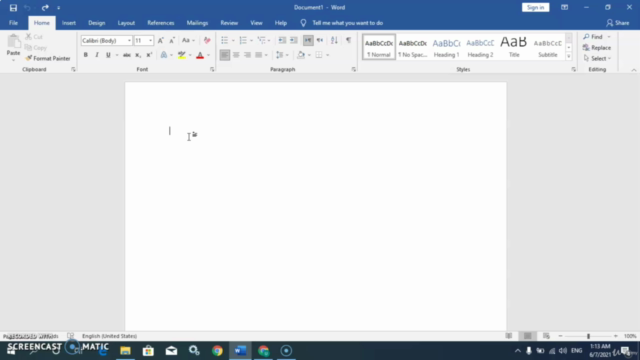Viewport: 640px width, 360px height.
Task: Justify paragraph text
Action: pyautogui.click(x=258, y=55)
